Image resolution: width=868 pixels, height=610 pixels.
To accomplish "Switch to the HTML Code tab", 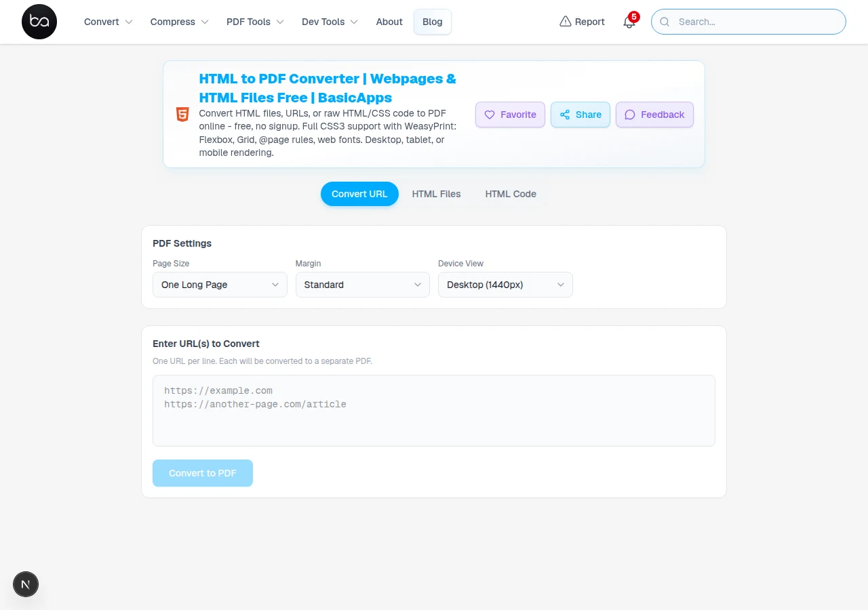I will click(x=511, y=194).
